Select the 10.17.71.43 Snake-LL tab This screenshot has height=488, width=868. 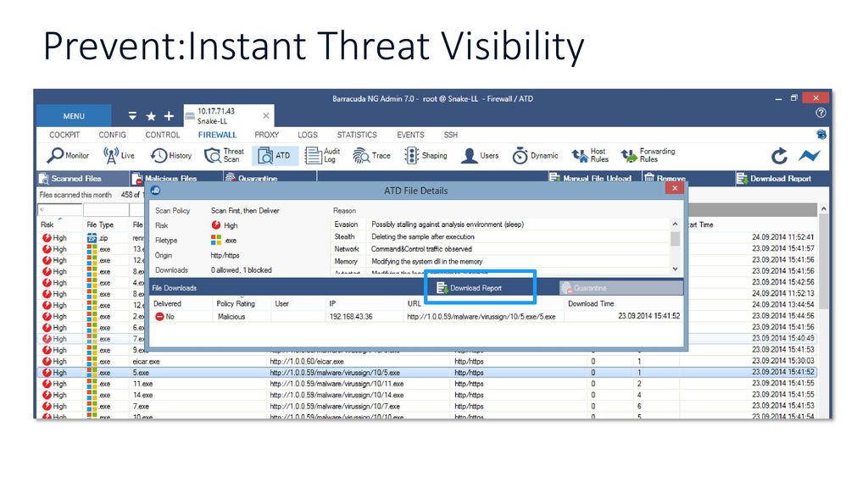tap(229, 115)
